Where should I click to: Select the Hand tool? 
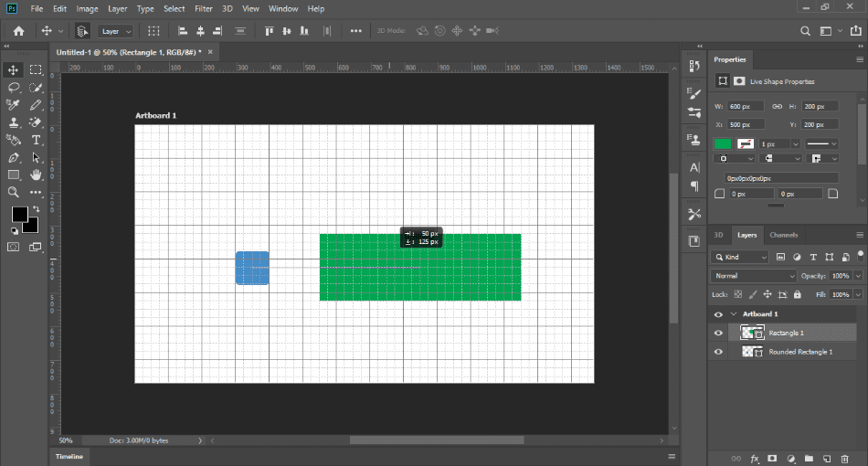coord(36,175)
